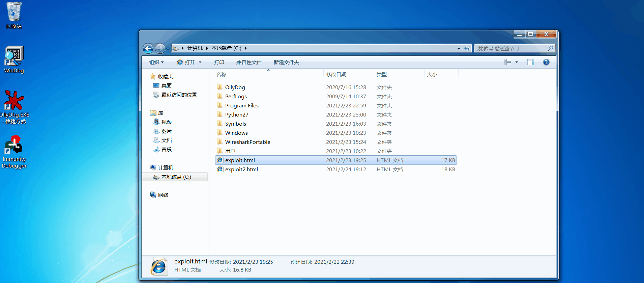Viewport: 644px width, 283px height.
Task: Click the search 本地磁盘 (C:) field
Action: point(511,49)
